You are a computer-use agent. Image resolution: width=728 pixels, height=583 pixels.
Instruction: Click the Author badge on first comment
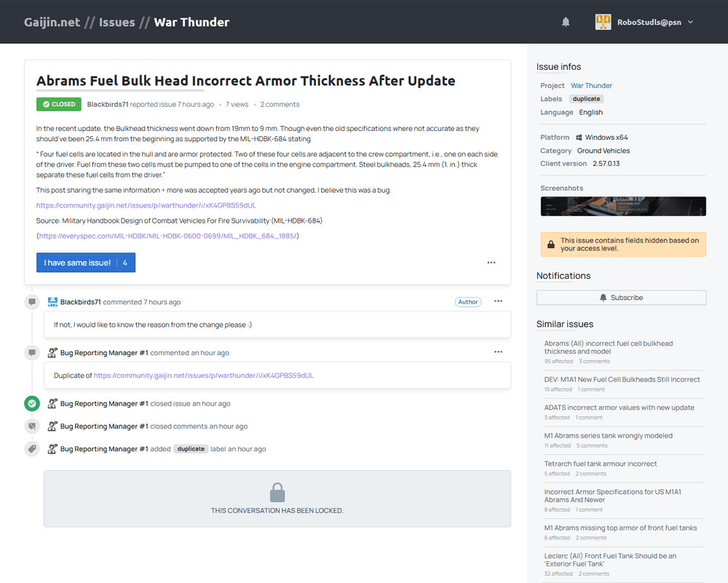[x=468, y=302]
